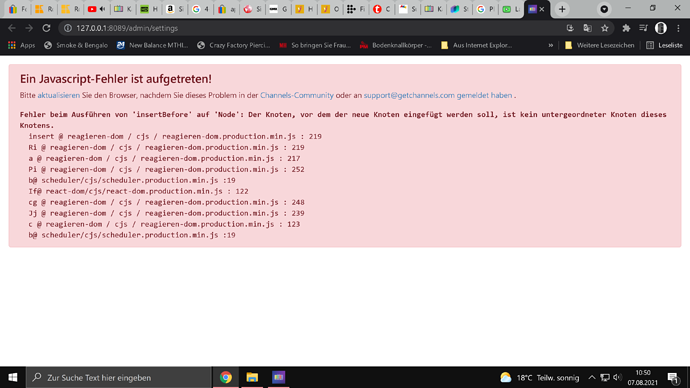Switch to the first tab labeled Fc
The image size is (690, 388).
18,9
